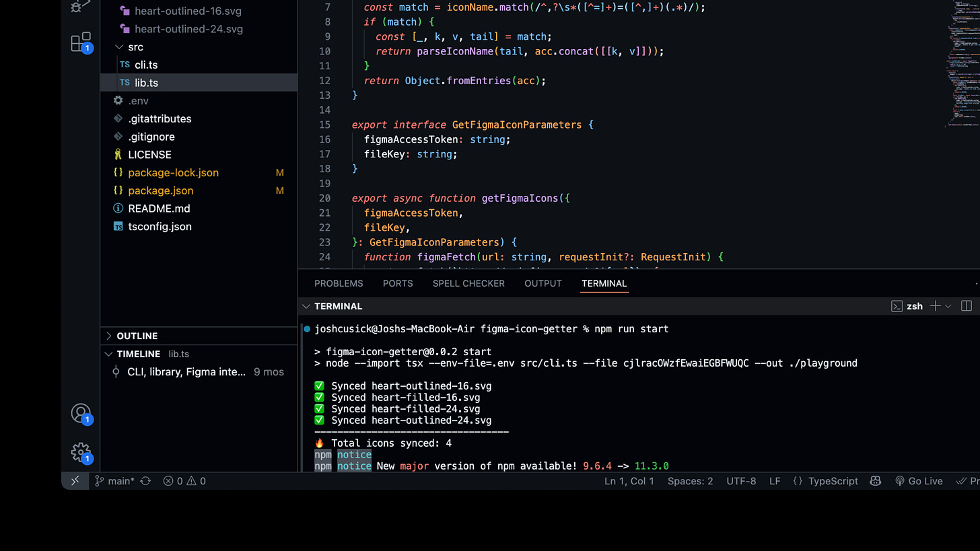
Task: Click the main* git branch indicator
Action: click(x=114, y=481)
